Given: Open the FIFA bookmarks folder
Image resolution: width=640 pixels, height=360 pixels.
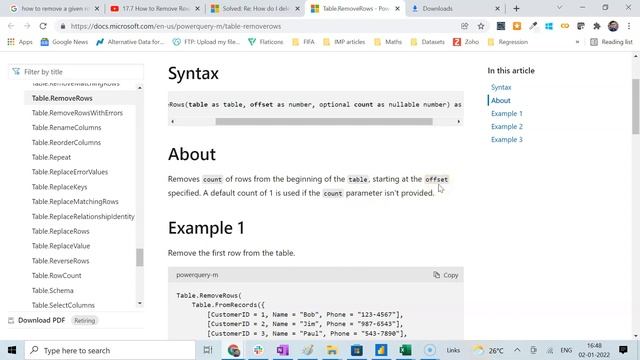Looking at the screenshot, I should click(303, 42).
